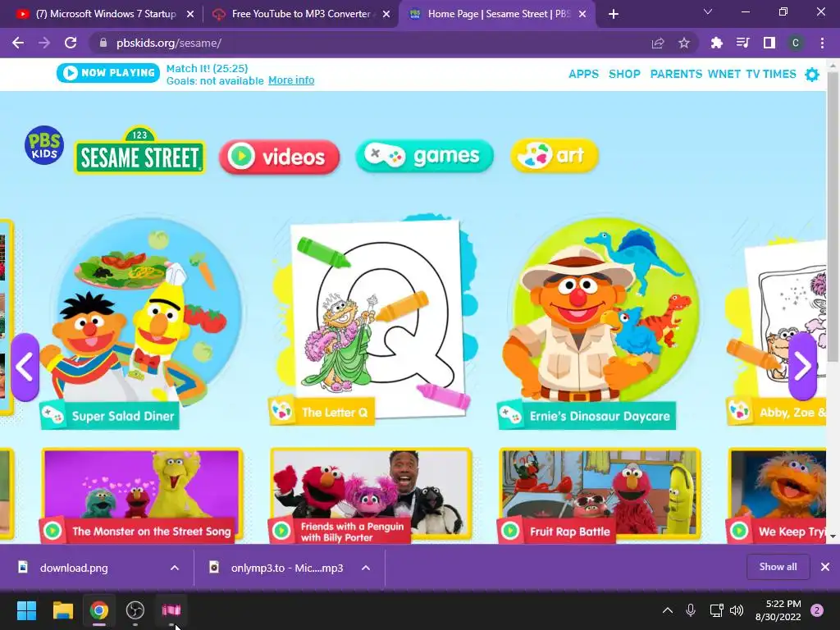Screen dimensions: 840x630
Task: Click the pink app taskbar icon
Action: [x=171, y=610]
